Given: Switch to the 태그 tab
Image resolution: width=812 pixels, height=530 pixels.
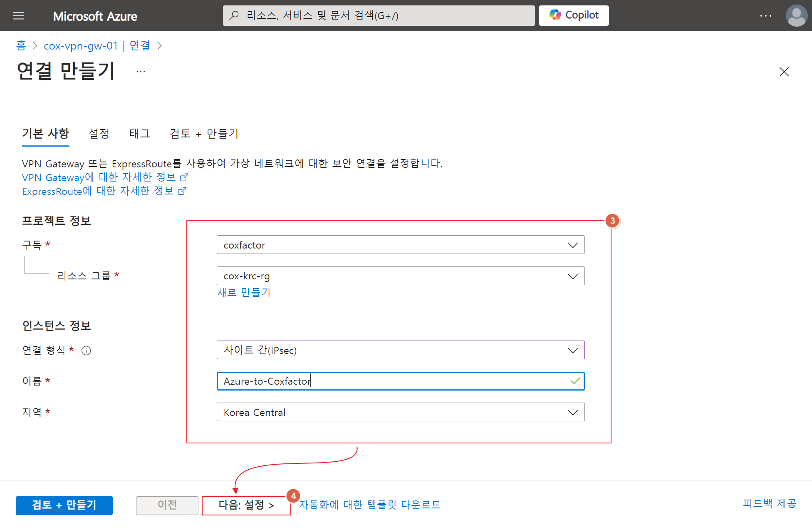Looking at the screenshot, I should (139, 134).
